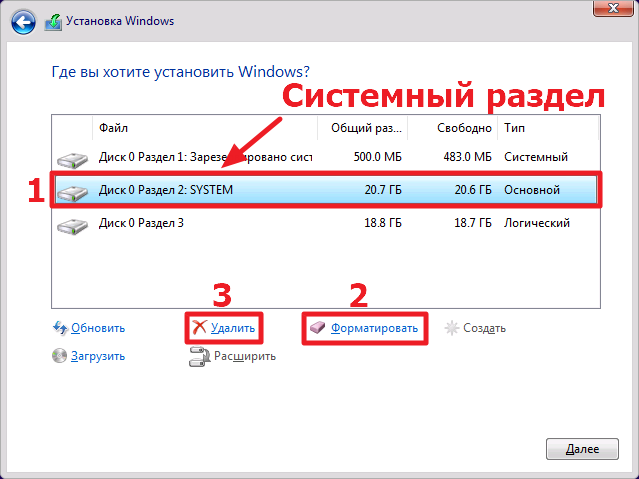Choose the Удалить link
Viewport: 639px width, 479px height.
pos(233,328)
